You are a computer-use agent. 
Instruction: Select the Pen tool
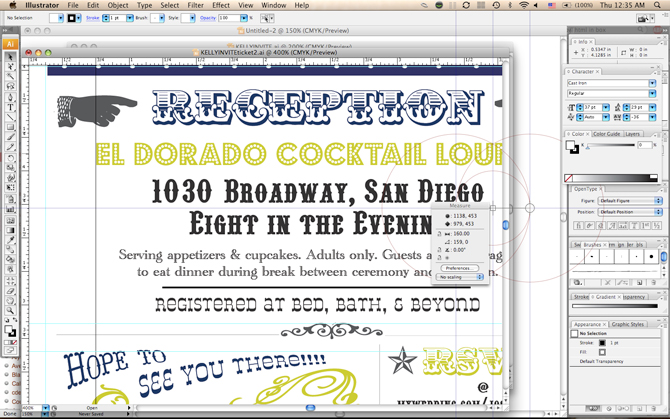point(11,97)
